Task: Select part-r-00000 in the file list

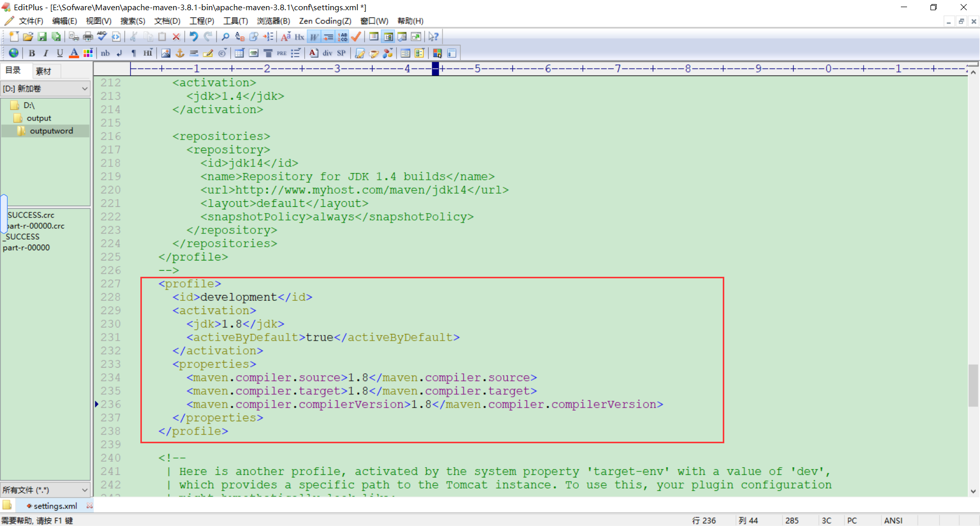Action: pos(27,248)
